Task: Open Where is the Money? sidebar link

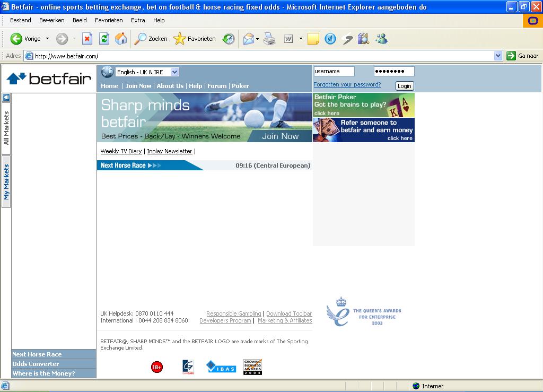Action: [x=54, y=373]
